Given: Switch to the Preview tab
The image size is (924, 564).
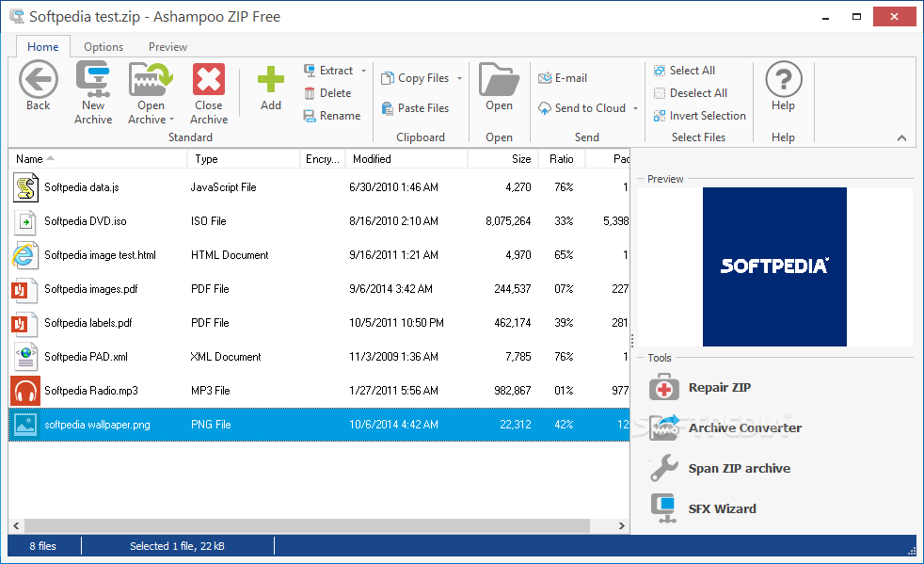Looking at the screenshot, I should [167, 46].
